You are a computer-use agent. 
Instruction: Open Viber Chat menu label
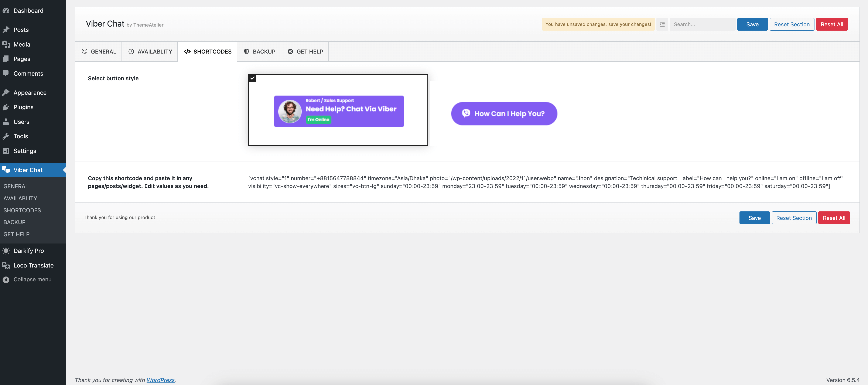point(28,170)
